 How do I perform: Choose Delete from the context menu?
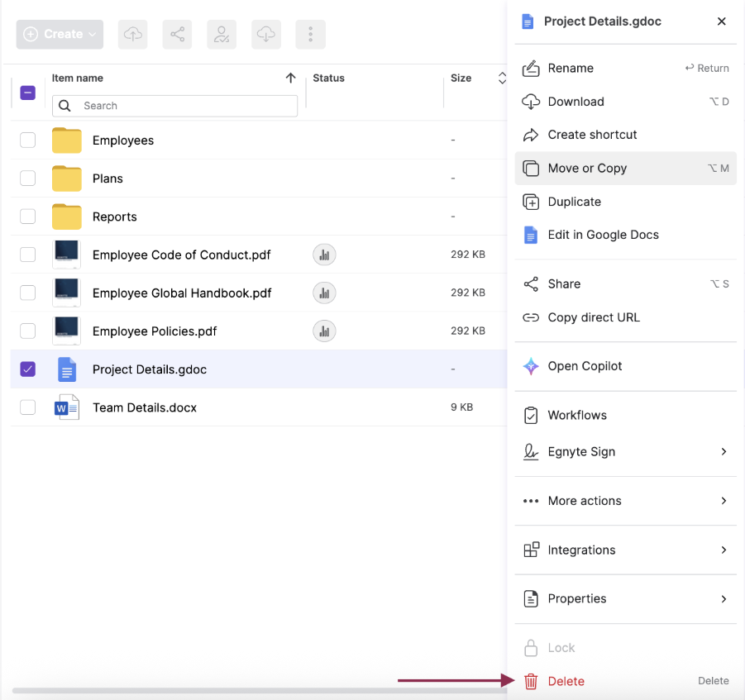(x=566, y=681)
